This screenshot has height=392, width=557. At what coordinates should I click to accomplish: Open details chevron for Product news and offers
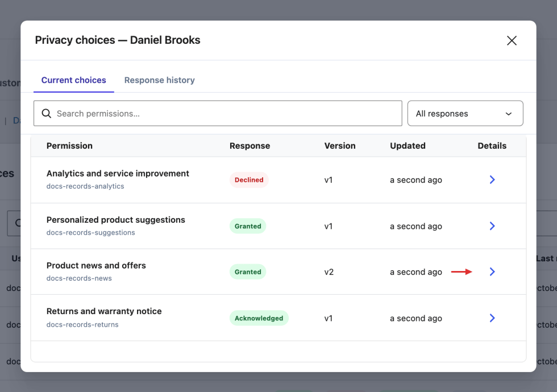(x=492, y=272)
